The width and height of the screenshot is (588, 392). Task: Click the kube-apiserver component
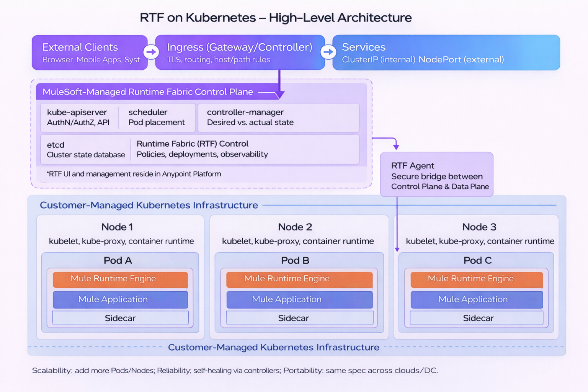tap(78, 117)
